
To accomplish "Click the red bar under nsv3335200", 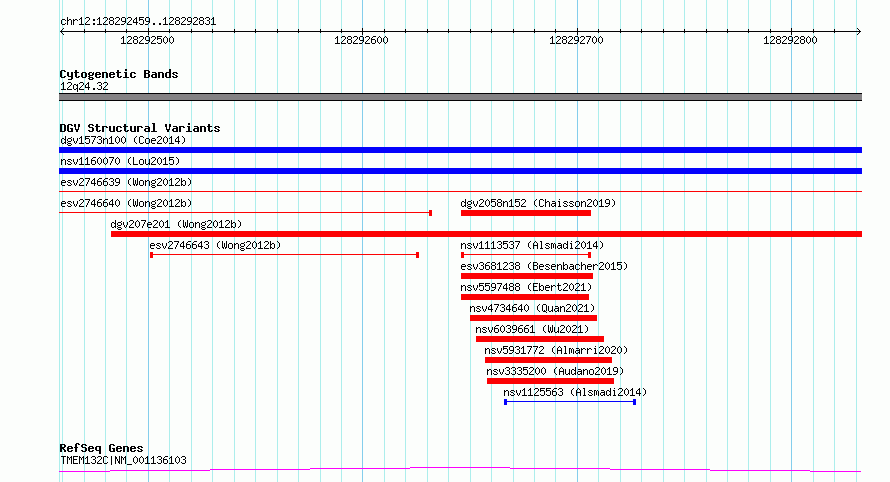I will pos(551,381).
